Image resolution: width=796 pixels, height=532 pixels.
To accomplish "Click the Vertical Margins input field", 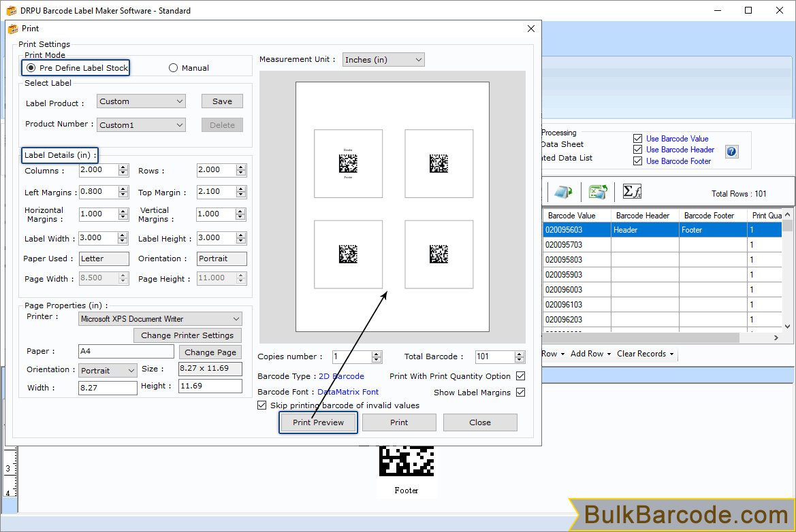I will [217, 214].
